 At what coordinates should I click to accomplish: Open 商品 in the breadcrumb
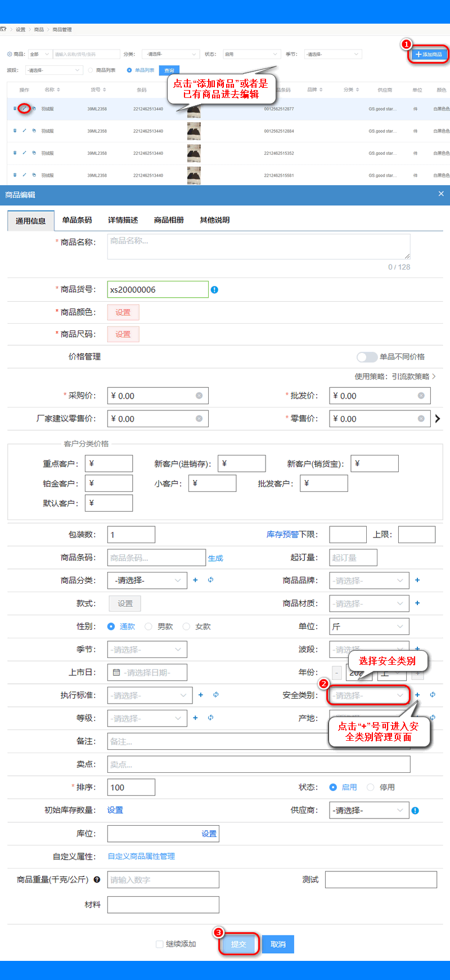tap(39, 29)
